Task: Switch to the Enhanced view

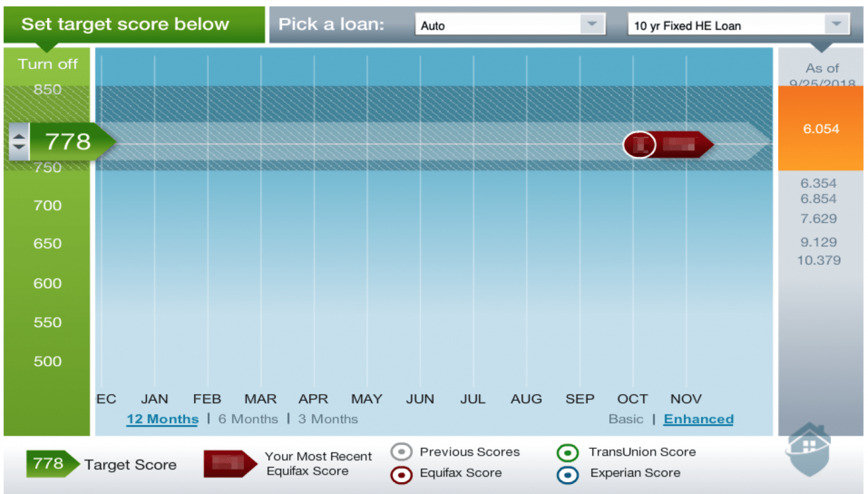Action: click(x=698, y=419)
